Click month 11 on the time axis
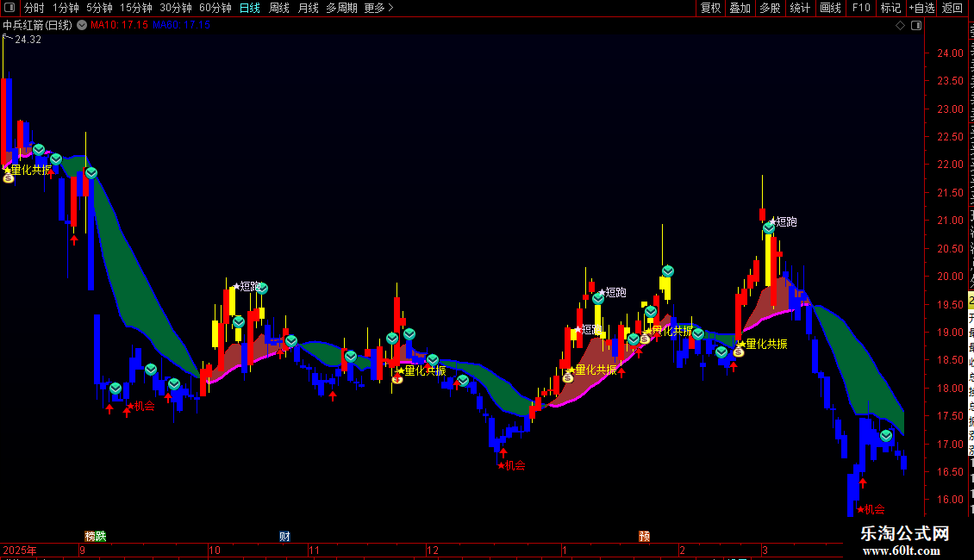Viewport: 974px width, 560px height. 314,551
